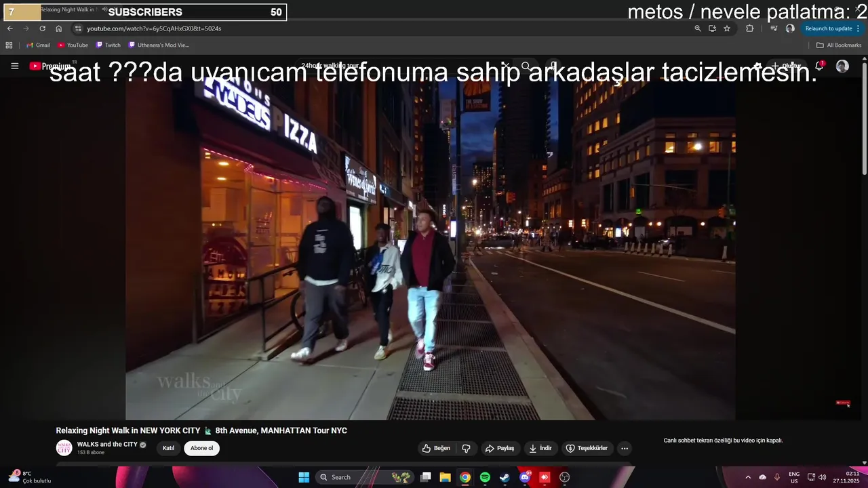Open Task View in the taskbar
868x488 pixels.
425,477
